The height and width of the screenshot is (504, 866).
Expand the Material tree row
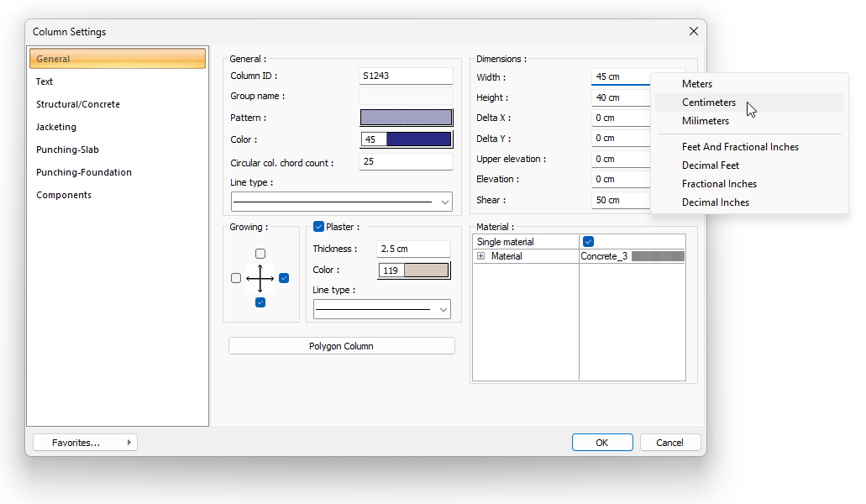point(481,256)
